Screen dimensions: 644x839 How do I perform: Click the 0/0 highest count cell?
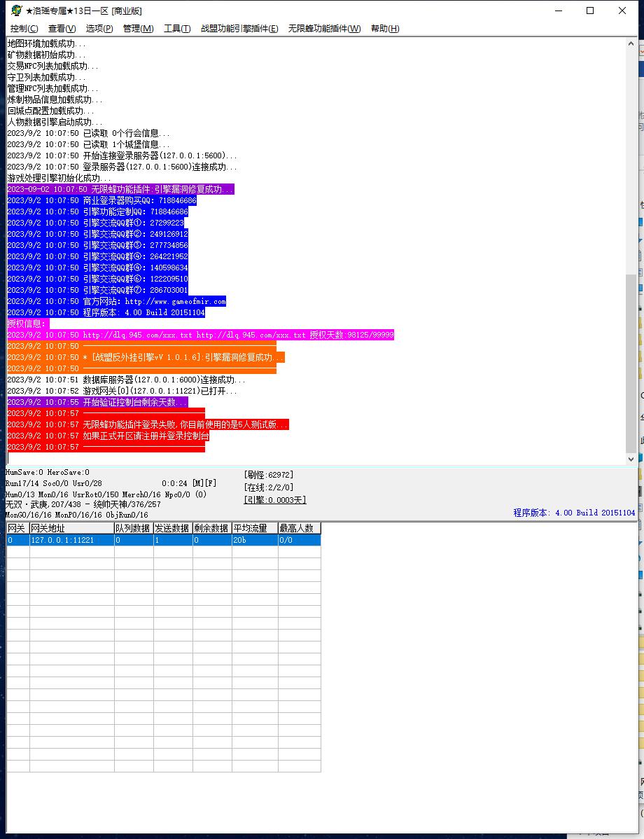[299, 540]
